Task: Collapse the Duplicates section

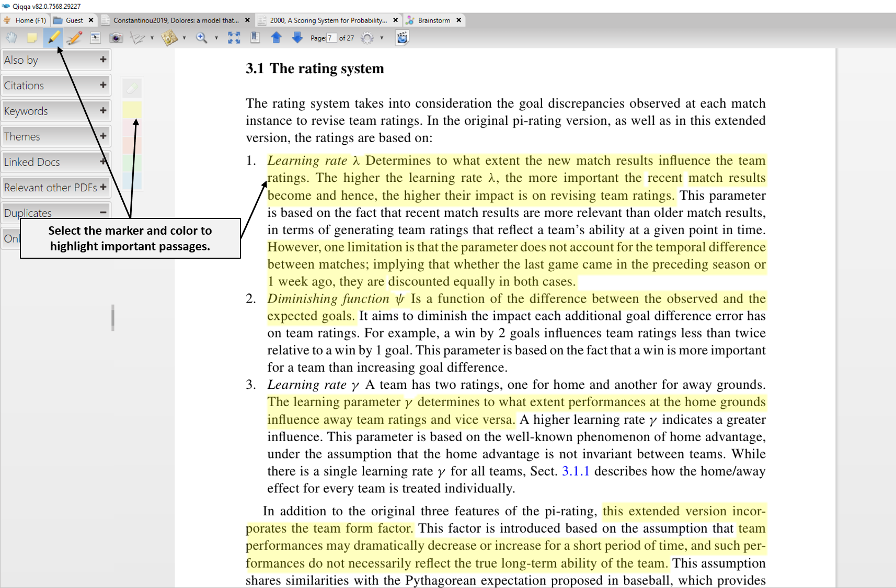Action: click(x=103, y=211)
